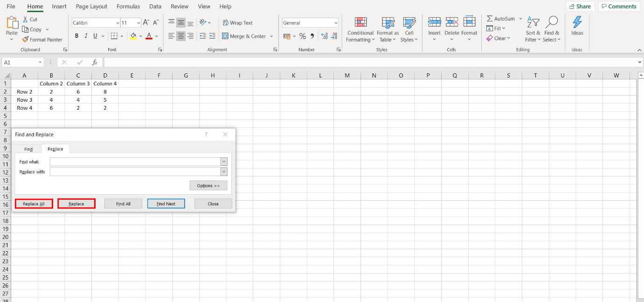Click the Find what input field

tap(135, 162)
